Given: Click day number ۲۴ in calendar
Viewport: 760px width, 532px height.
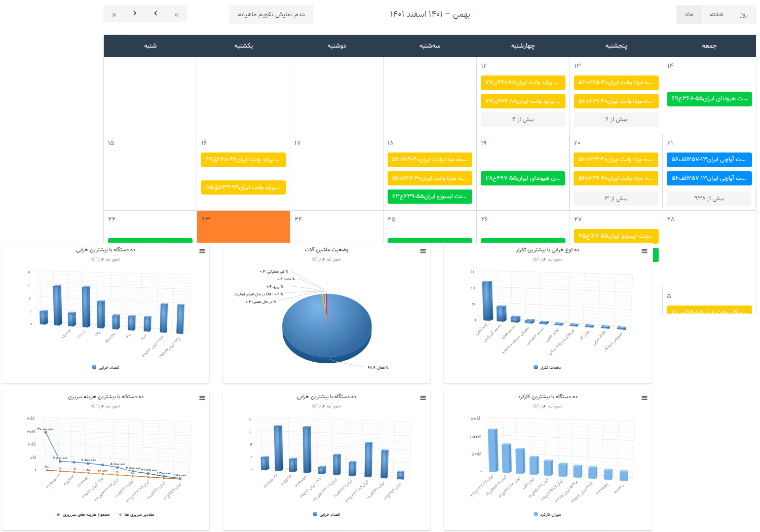Looking at the screenshot, I should click(298, 219).
